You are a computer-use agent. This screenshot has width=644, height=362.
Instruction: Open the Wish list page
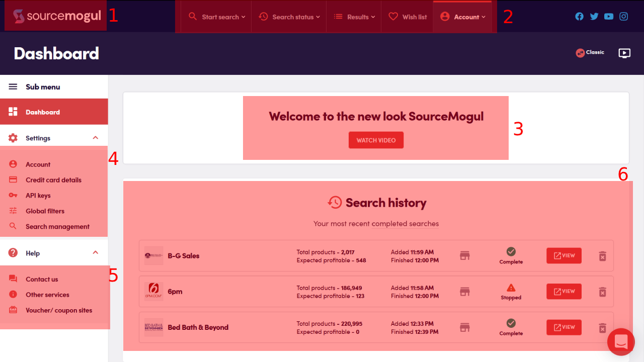tap(408, 17)
